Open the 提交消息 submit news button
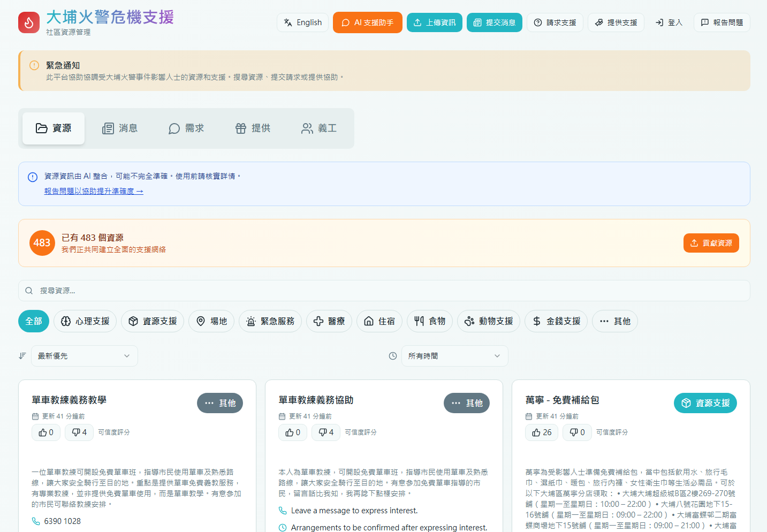This screenshot has width=767, height=532. point(494,22)
